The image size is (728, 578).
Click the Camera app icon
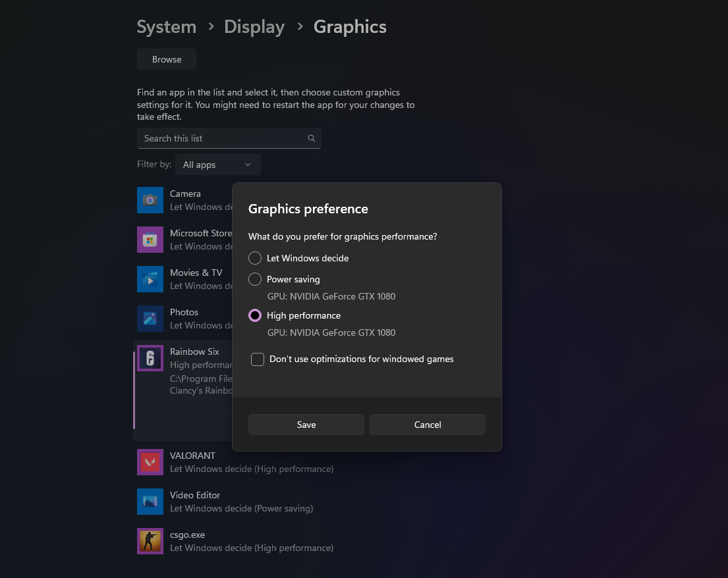click(x=150, y=200)
